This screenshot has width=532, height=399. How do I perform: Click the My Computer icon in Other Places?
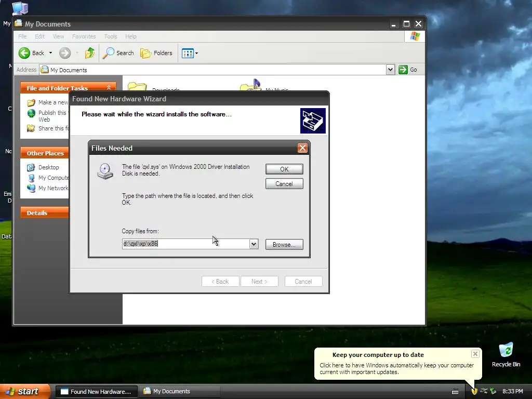click(31, 178)
